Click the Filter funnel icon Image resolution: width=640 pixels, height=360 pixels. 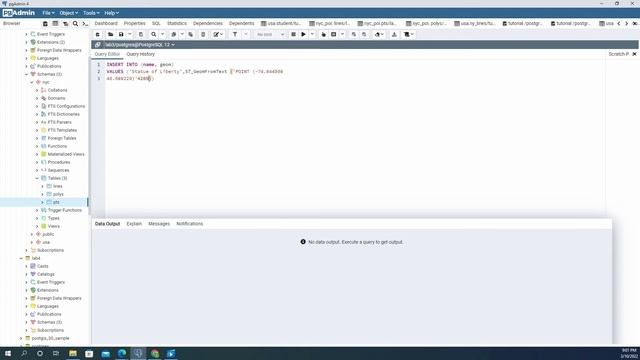[235, 35]
